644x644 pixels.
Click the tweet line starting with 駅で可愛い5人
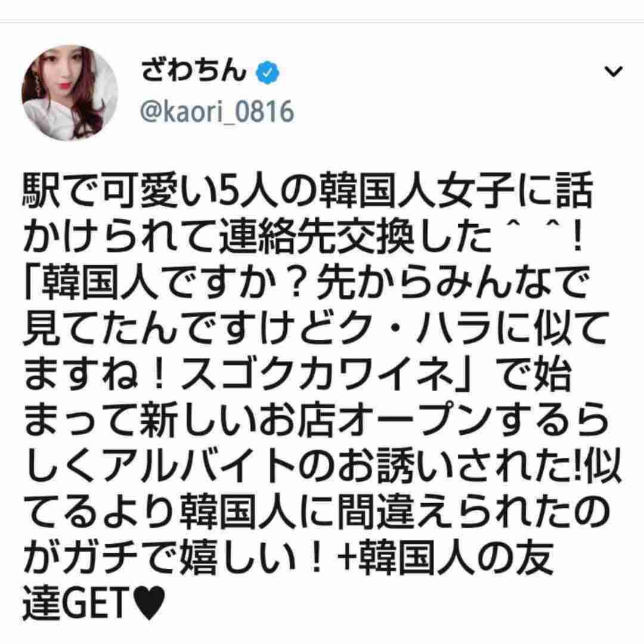coord(307,192)
